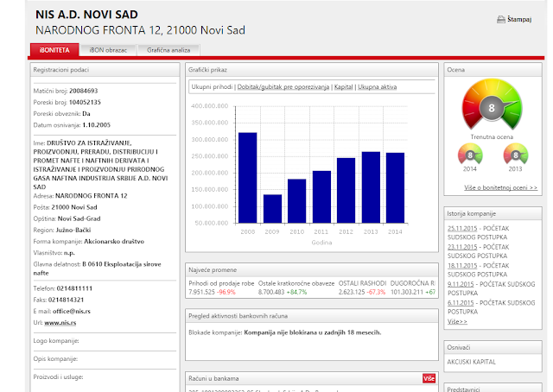Click the 2013 bar in the chart
Viewport: 553px width, 392px height.
(x=371, y=187)
